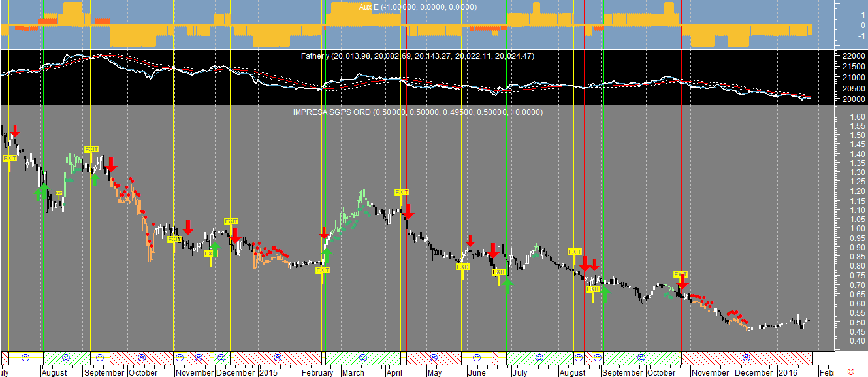Click the red down arrow in November 2014
868x377 pixels.
point(188,228)
